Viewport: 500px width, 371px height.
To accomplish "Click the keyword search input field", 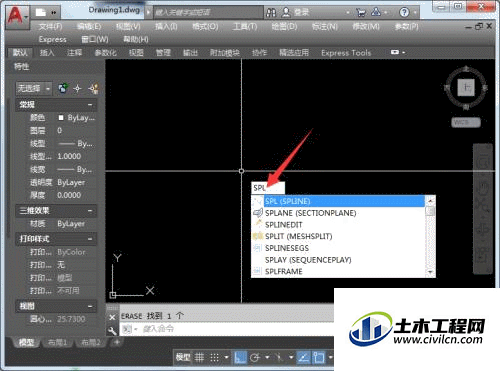I will [x=208, y=13].
